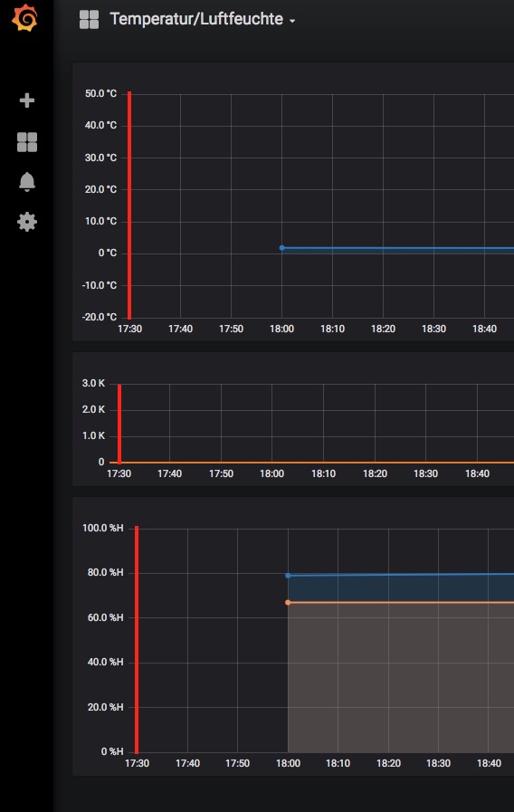Click the blue humidity point at 18:00

point(288,576)
